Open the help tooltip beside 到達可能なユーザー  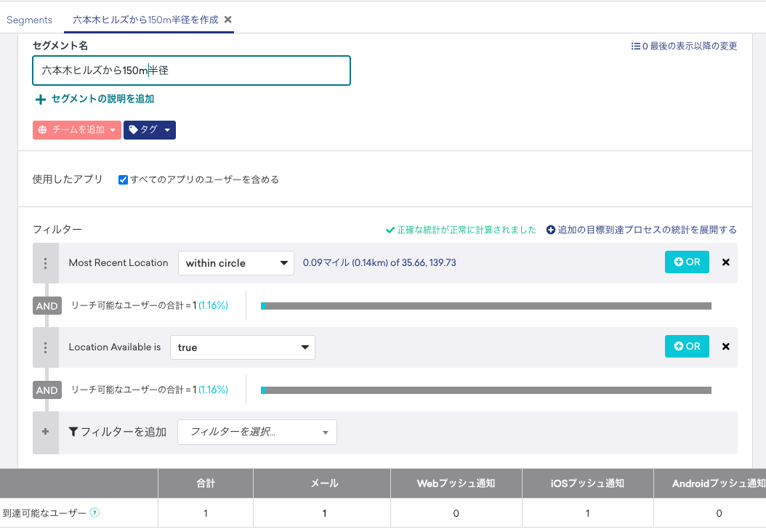(x=94, y=512)
